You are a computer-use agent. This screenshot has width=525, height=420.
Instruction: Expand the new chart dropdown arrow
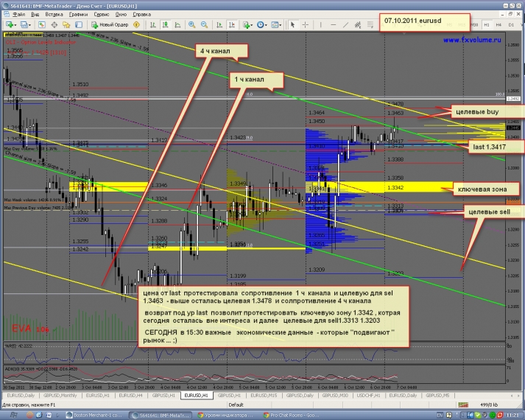tap(15, 25)
